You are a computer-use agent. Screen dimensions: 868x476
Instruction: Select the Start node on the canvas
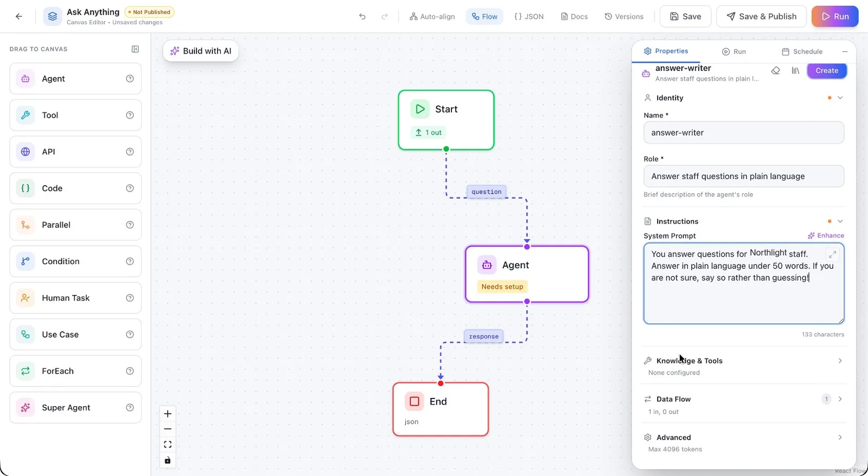click(446, 120)
